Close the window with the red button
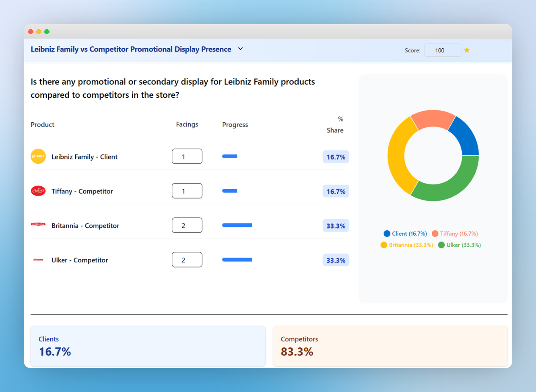The width and height of the screenshot is (536, 392). pyautogui.click(x=31, y=31)
